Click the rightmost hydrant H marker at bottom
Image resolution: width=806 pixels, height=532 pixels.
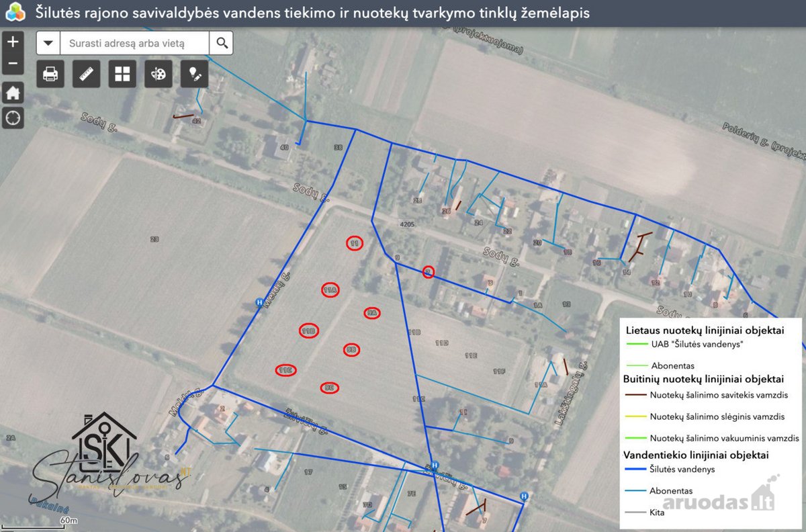(524, 496)
